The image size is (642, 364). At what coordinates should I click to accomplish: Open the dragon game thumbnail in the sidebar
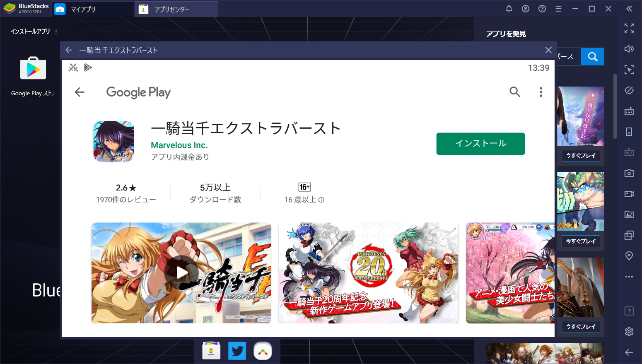[581, 202]
